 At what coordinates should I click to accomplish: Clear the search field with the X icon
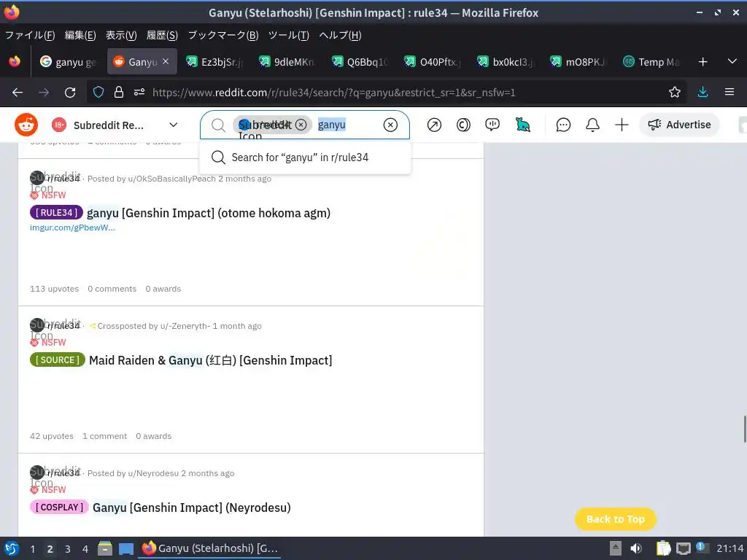click(x=390, y=125)
